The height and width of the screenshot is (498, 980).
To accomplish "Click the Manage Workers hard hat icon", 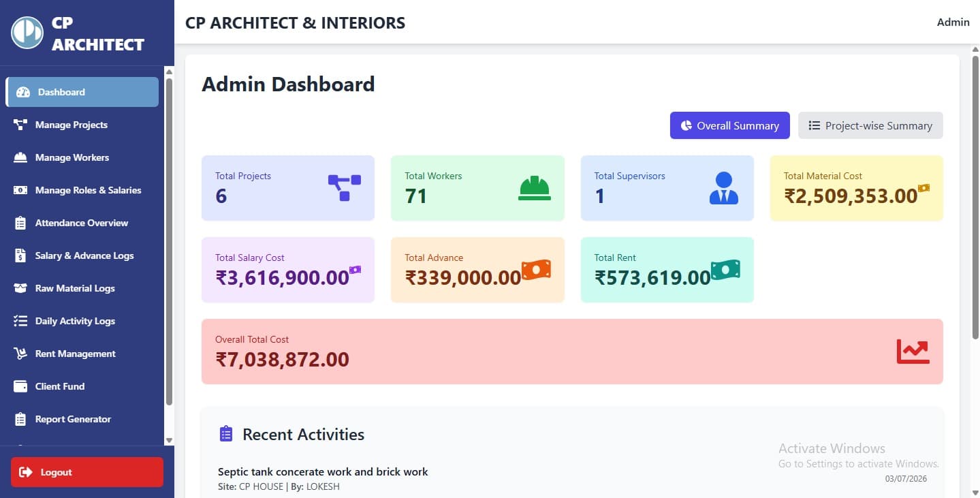I will (20, 157).
